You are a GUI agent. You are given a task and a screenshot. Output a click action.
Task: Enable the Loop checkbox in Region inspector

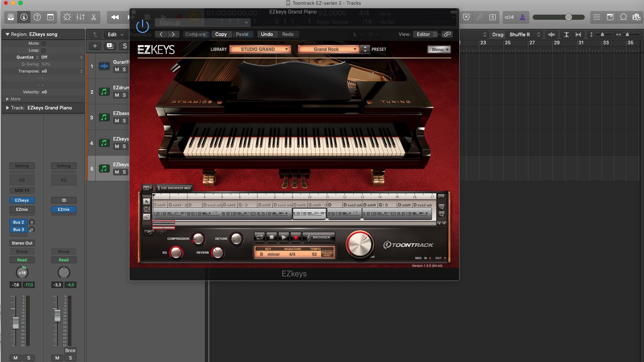click(x=44, y=50)
